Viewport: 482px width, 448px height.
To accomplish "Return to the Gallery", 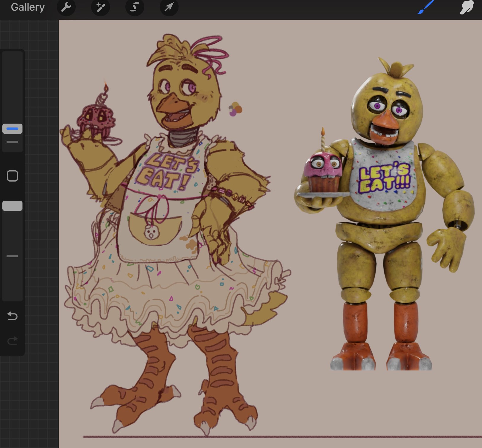I will click(28, 7).
